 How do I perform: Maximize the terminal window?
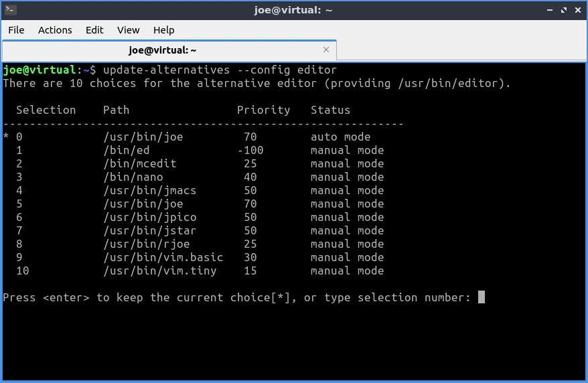(564, 10)
